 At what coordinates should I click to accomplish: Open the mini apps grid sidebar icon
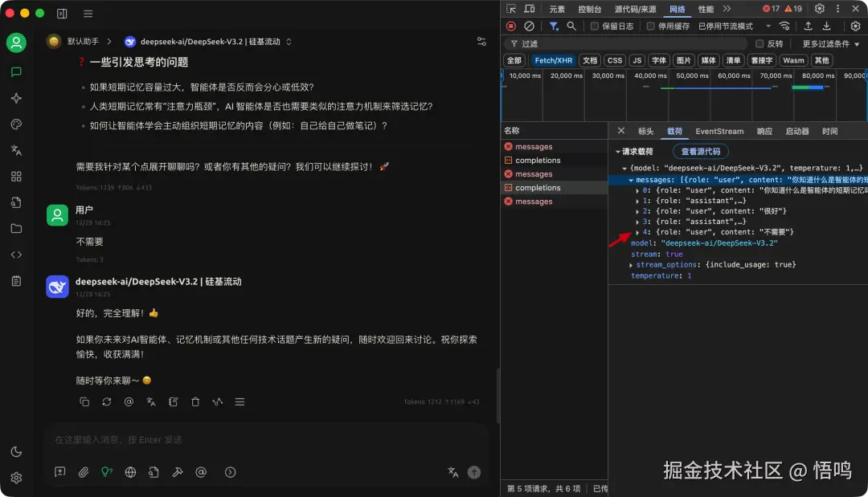pos(16,177)
